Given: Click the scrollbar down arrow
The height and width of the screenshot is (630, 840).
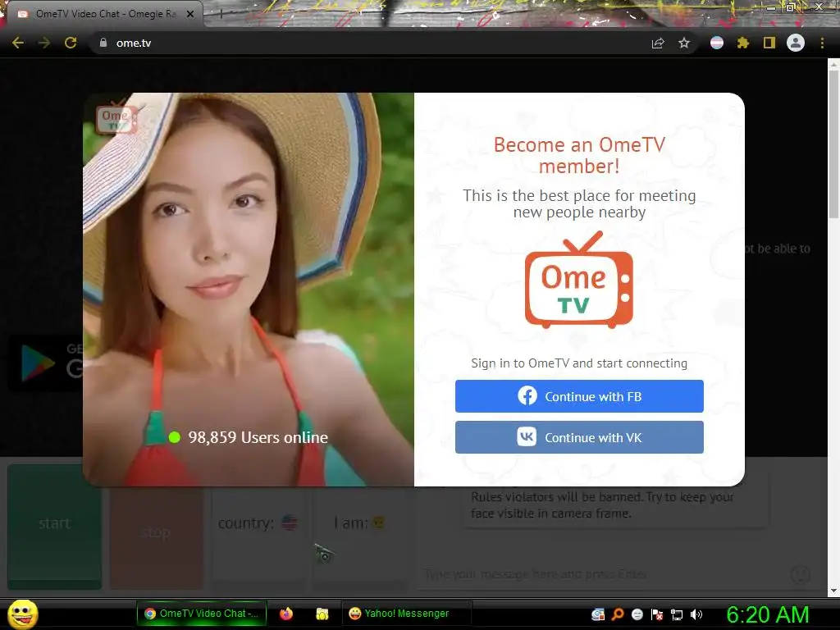Looking at the screenshot, I should [x=833, y=591].
